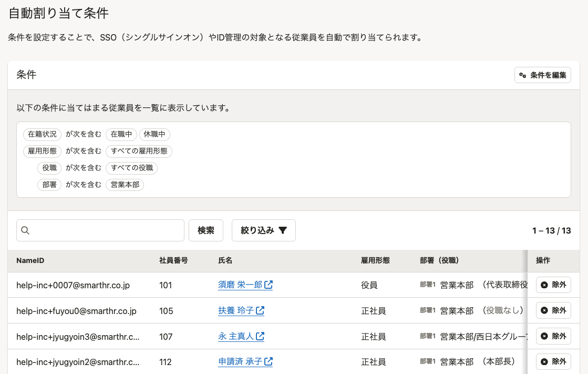Exclude employee 105 with 除外 button

click(x=553, y=310)
